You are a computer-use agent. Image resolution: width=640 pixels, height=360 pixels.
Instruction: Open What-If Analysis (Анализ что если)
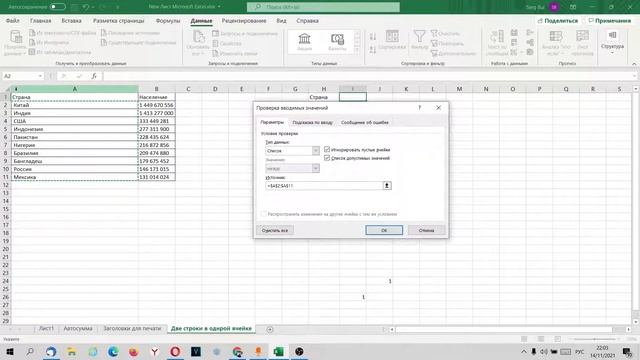(556, 42)
